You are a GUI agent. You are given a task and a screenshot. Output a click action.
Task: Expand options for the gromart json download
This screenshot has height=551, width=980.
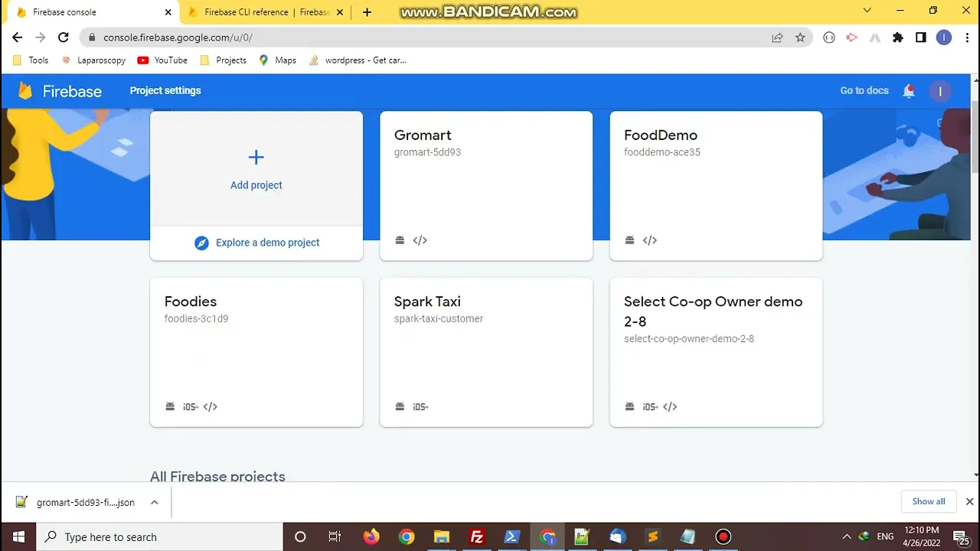[x=154, y=502]
